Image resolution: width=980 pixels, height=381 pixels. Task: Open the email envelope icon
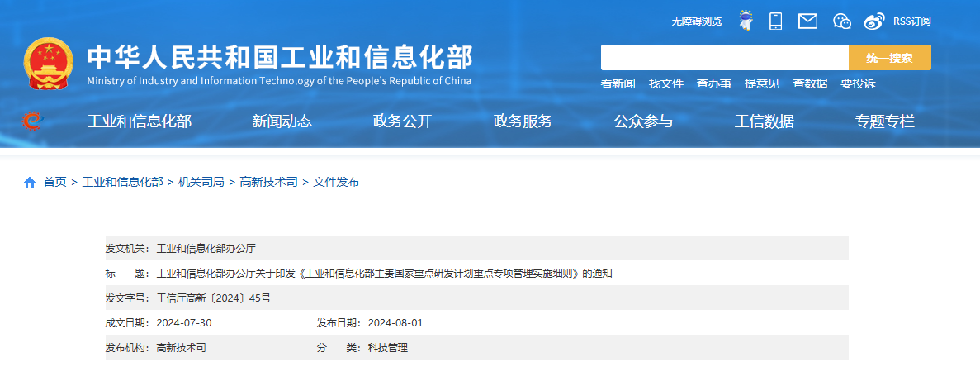(807, 21)
